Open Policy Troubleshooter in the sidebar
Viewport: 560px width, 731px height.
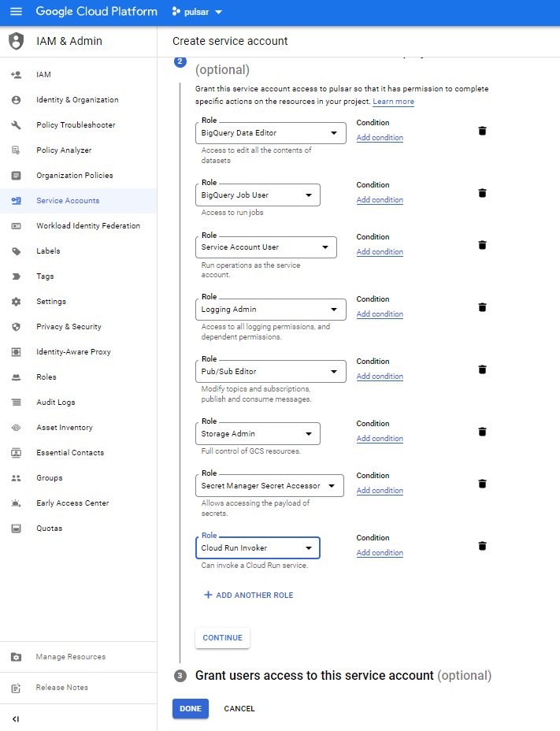click(78, 125)
